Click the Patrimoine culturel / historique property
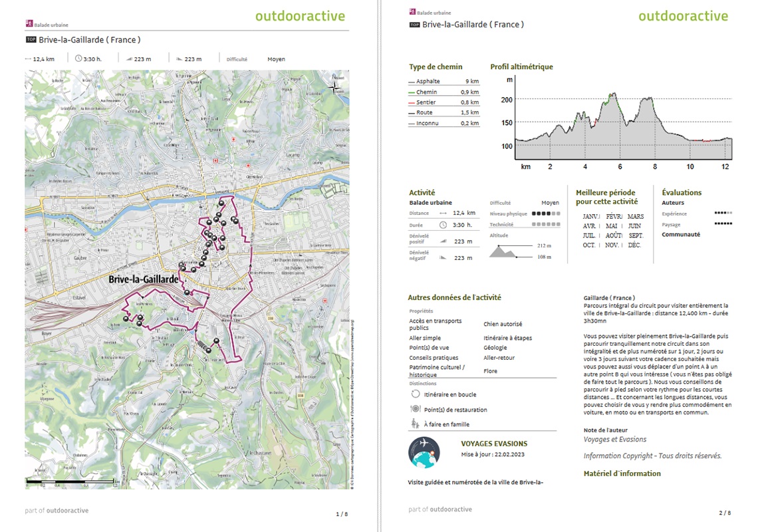This screenshot has width=758, height=532. [x=437, y=371]
